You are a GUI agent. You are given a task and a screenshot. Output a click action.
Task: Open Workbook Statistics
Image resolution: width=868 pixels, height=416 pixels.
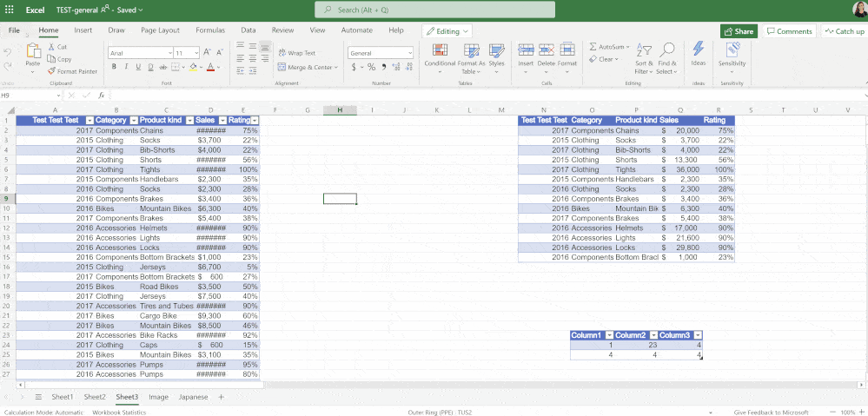119,413
